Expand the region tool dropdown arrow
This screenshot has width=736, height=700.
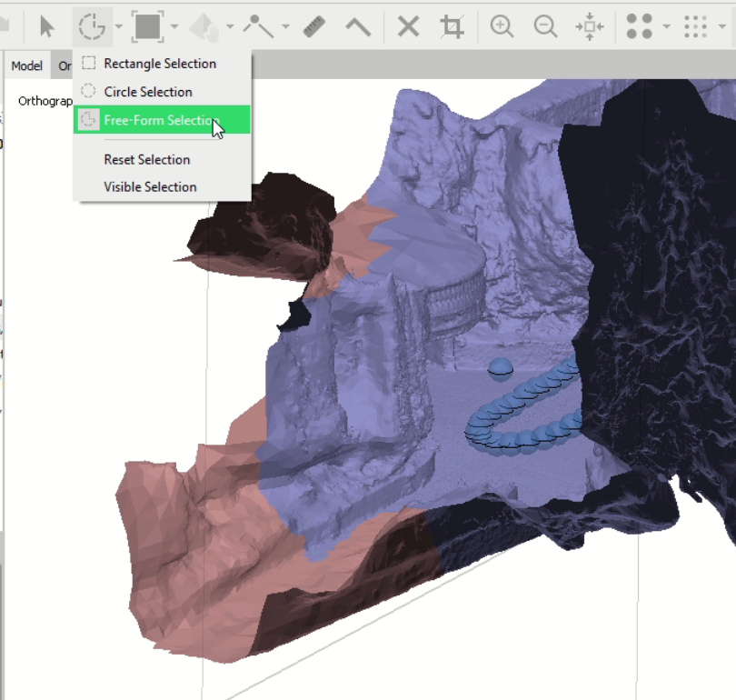[174, 26]
